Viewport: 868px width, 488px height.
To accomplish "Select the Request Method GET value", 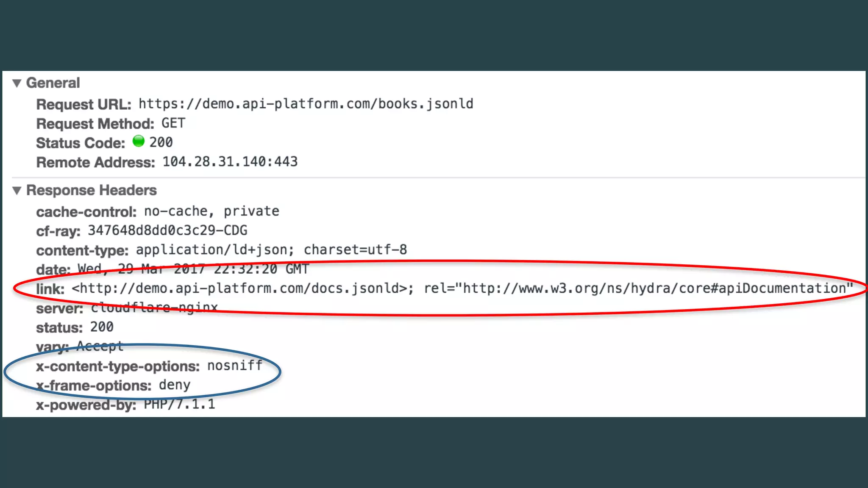I will coord(173,123).
